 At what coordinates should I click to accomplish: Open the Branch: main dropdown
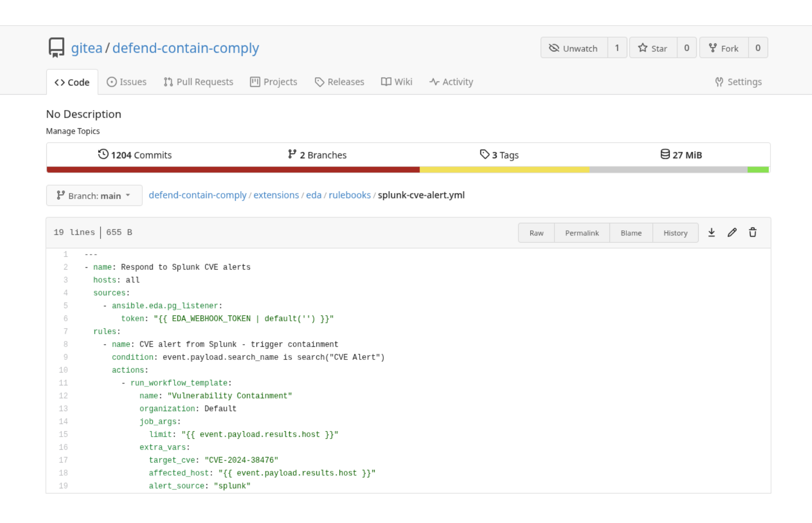(x=95, y=195)
